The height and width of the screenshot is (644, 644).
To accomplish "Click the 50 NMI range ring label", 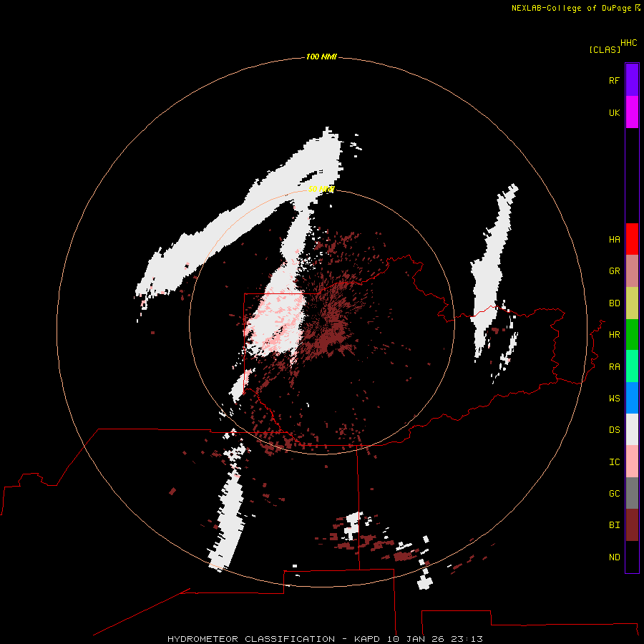I will point(321,189).
